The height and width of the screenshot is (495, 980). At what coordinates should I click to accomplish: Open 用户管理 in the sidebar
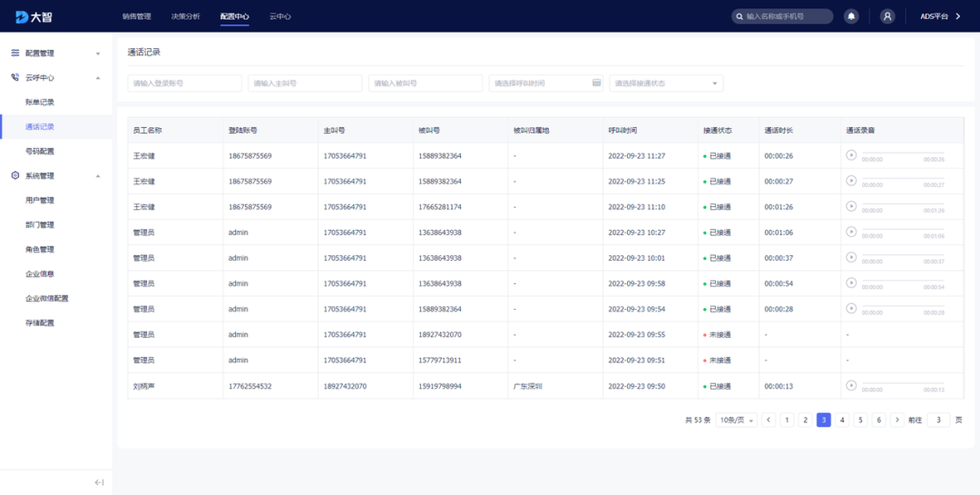pyautogui.click(x=40, y=201)
